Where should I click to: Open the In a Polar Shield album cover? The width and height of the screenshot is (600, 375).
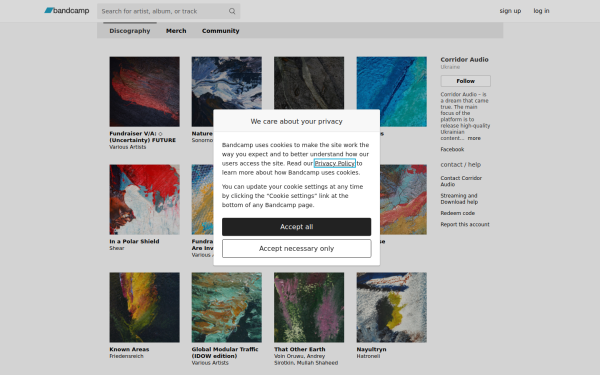pos(144,200)
